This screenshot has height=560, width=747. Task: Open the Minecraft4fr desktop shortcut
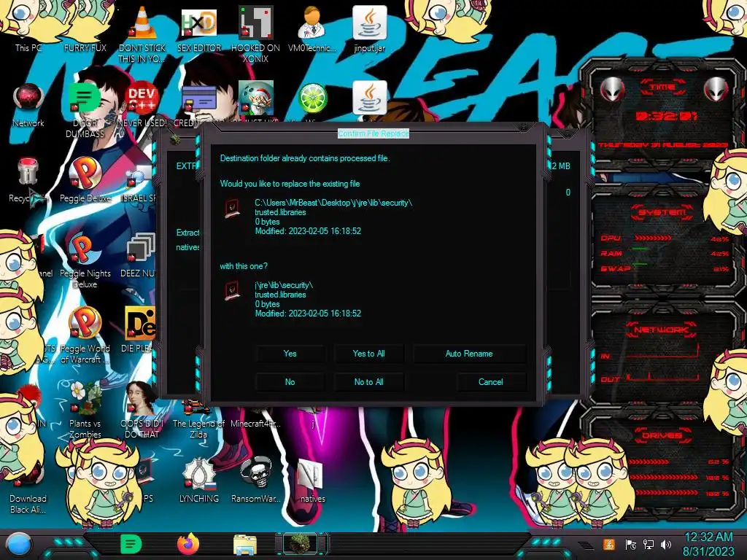tap(255, 423)
